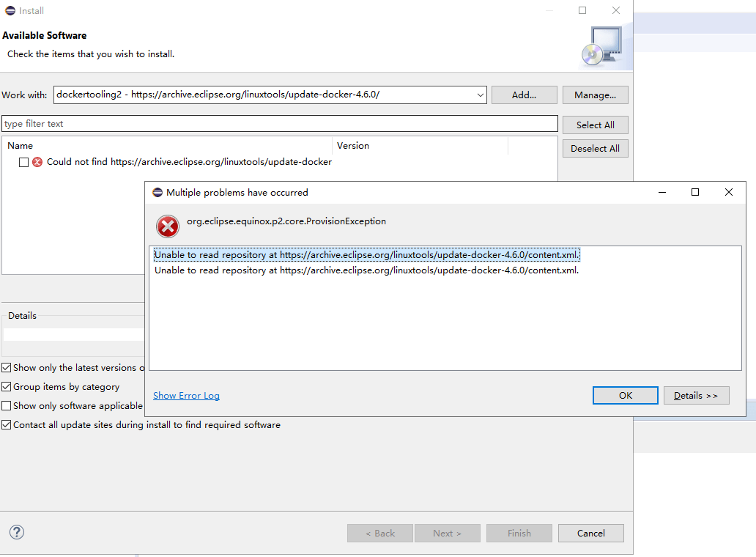Maximize the Multiple problems dialog
This screenshot has height=557, width=756.
tap(694, 192)
